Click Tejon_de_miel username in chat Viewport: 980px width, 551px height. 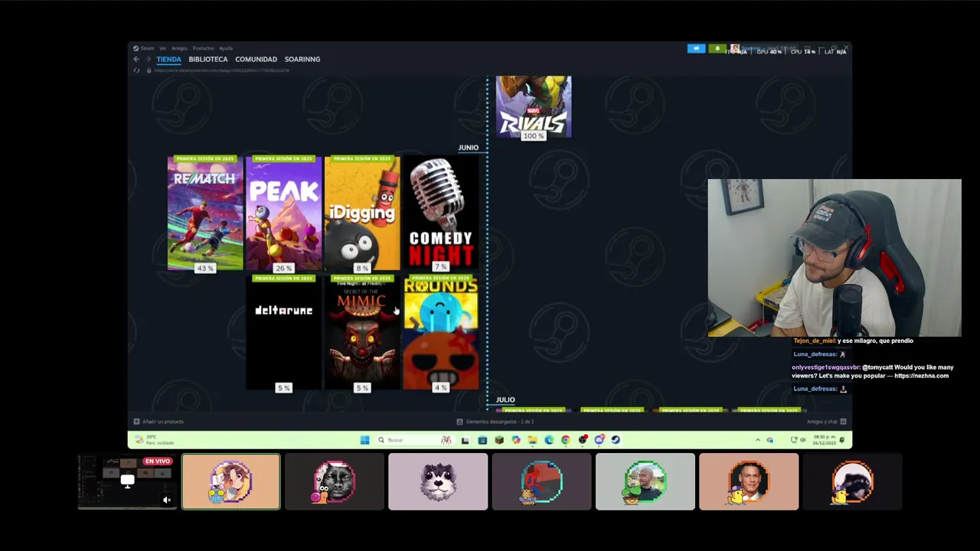(814, 341)
